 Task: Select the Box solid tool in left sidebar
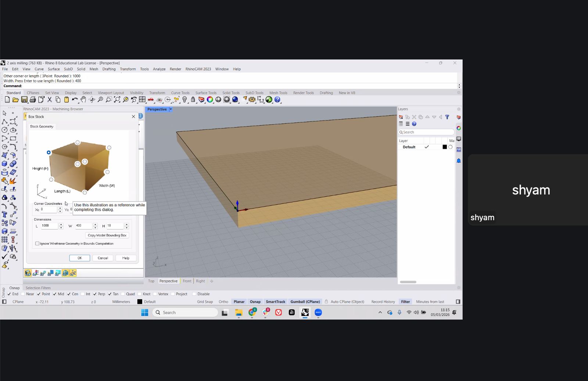pos(4,164)
